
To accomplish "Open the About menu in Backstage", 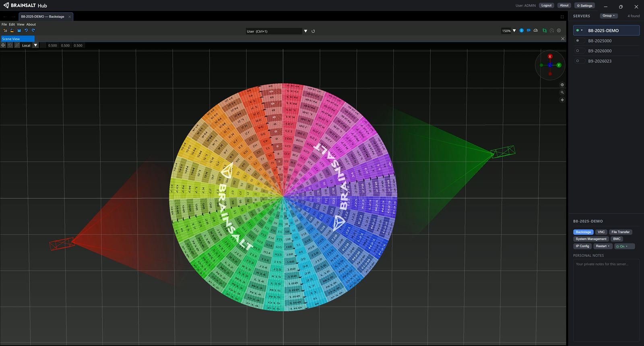I will [31, 25].
